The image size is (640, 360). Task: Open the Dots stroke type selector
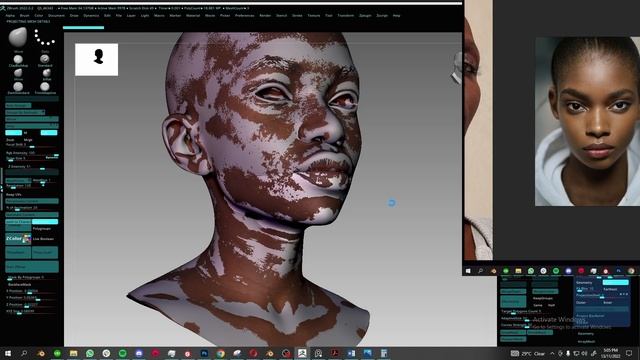pos(44,38)
